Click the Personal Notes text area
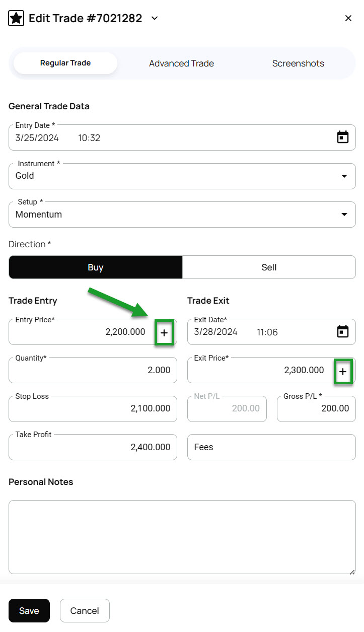Screen dimensions: 364x632 pos(182,537)
